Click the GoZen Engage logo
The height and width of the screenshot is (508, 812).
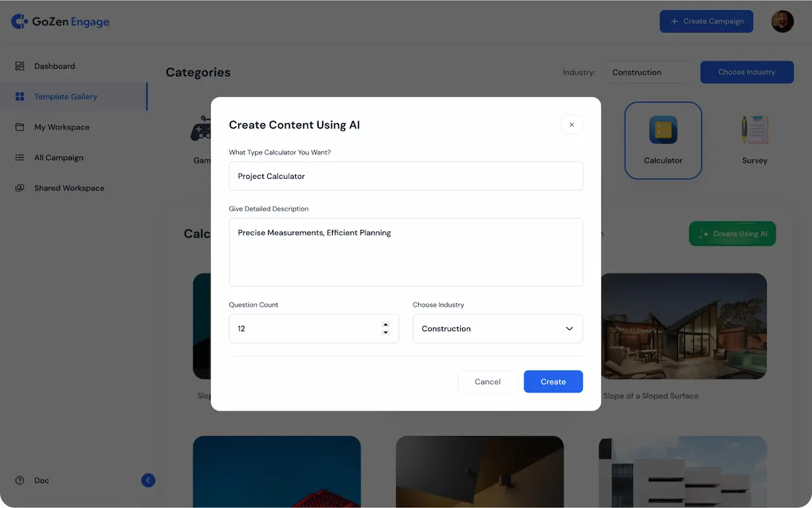tap(60, 21)
